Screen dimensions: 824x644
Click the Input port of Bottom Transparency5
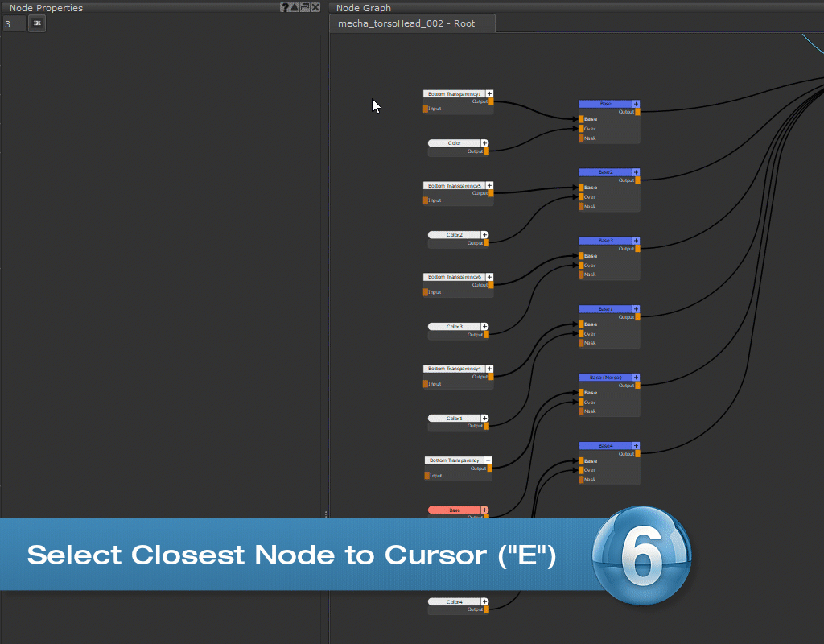coord(426,200)
